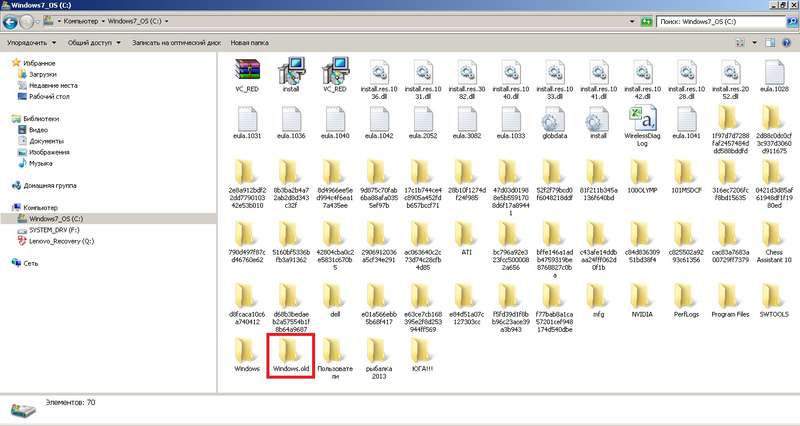Select the 101MSDCF folder
Viewport: 800px width, 426px height.
click(686, 177)
